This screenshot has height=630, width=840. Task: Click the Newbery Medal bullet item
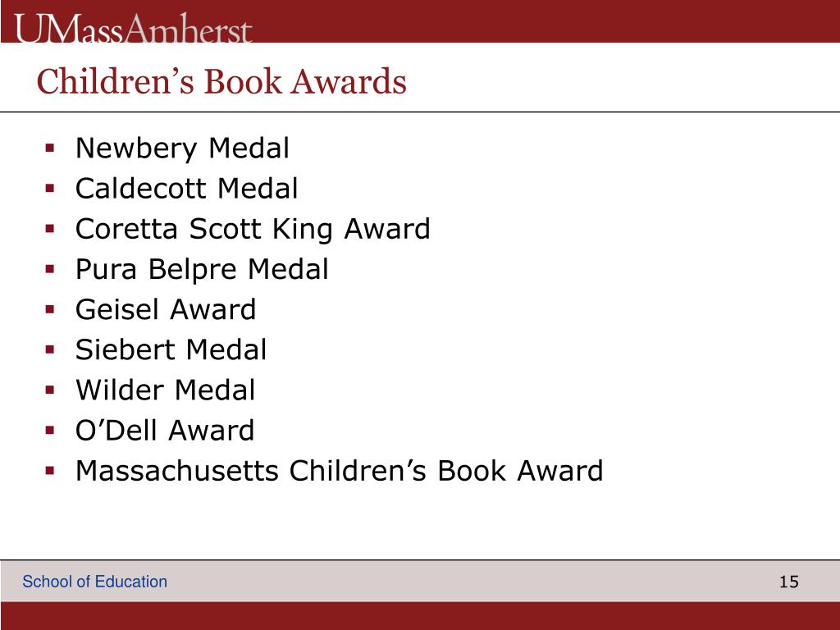(x=182, y=148)
